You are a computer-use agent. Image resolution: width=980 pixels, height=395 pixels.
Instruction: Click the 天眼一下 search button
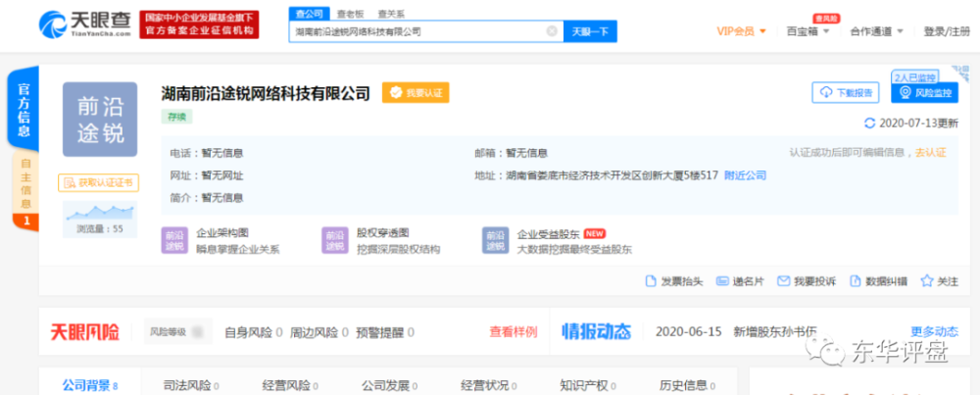click(x=590, y=31)
